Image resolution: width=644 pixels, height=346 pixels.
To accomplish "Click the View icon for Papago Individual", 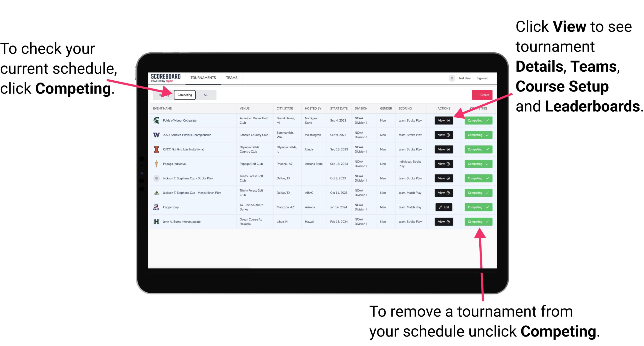I will (443, 164).
